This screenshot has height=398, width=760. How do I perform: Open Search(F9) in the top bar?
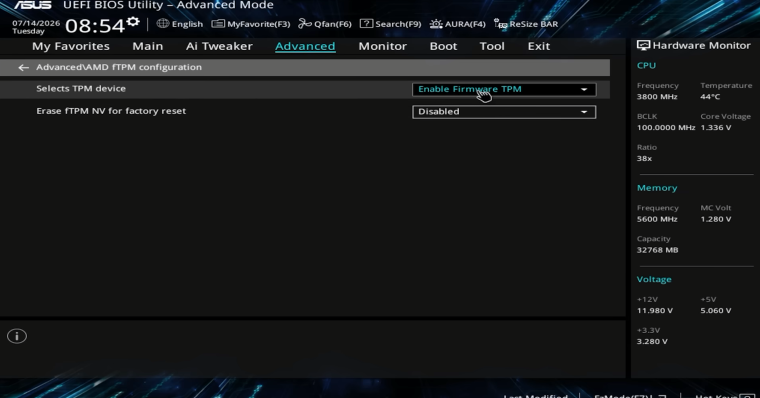point(390,24)
